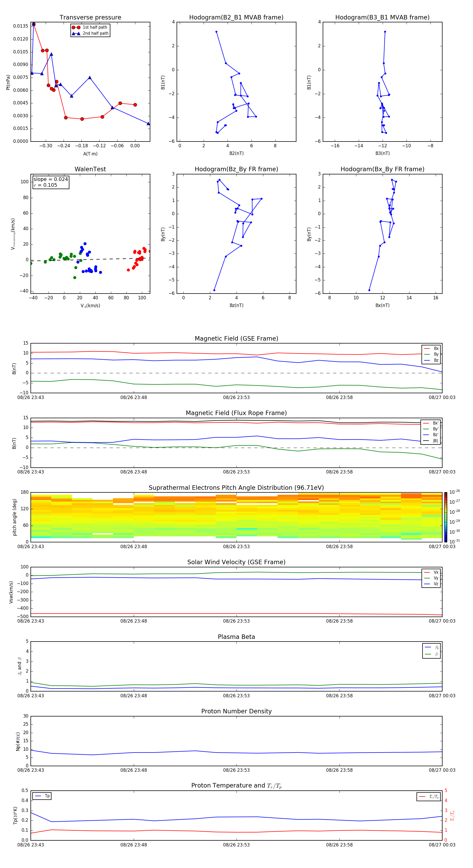Select the "Hodogram(Bx_By FR frame)" title
Screen dimensions: 473x868
pos(382,169)
